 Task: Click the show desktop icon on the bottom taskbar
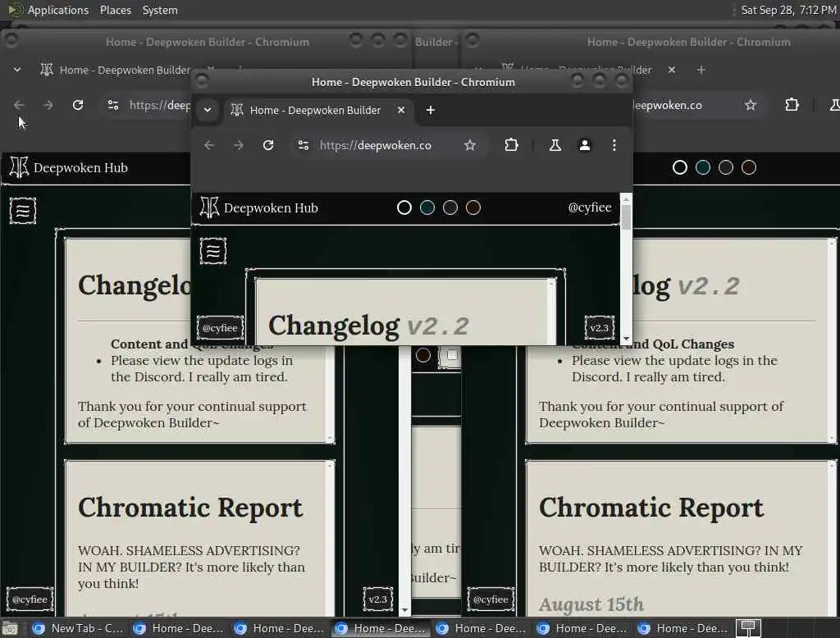coord(10,628)
